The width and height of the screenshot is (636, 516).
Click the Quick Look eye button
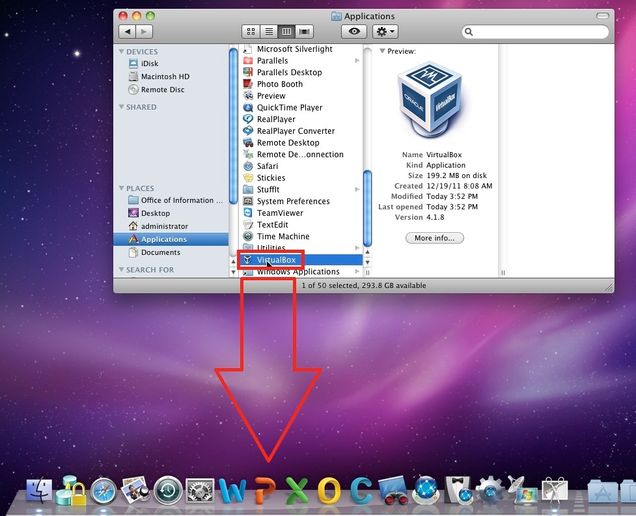click(354, 32)
